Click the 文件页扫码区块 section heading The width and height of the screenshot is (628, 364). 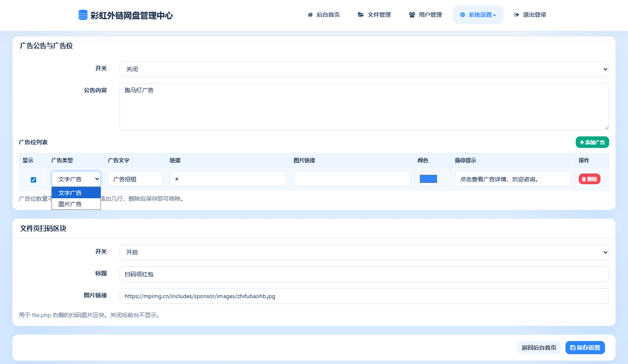[43, 229]
